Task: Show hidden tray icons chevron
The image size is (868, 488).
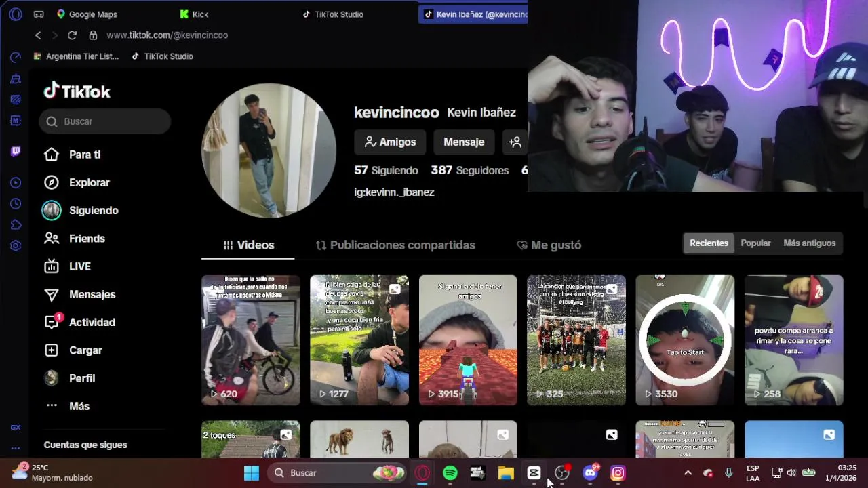Action: click(x=688, y=473)
